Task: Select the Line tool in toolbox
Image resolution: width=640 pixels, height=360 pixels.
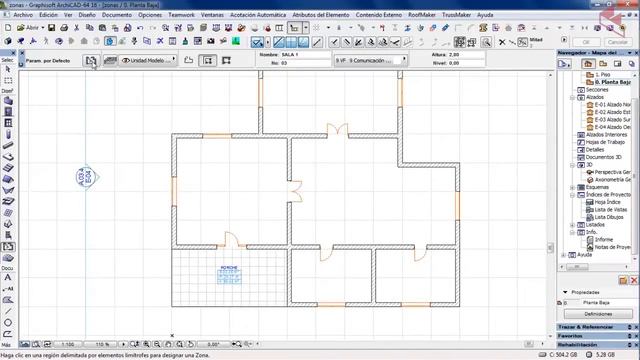Action: pos(8,311)
